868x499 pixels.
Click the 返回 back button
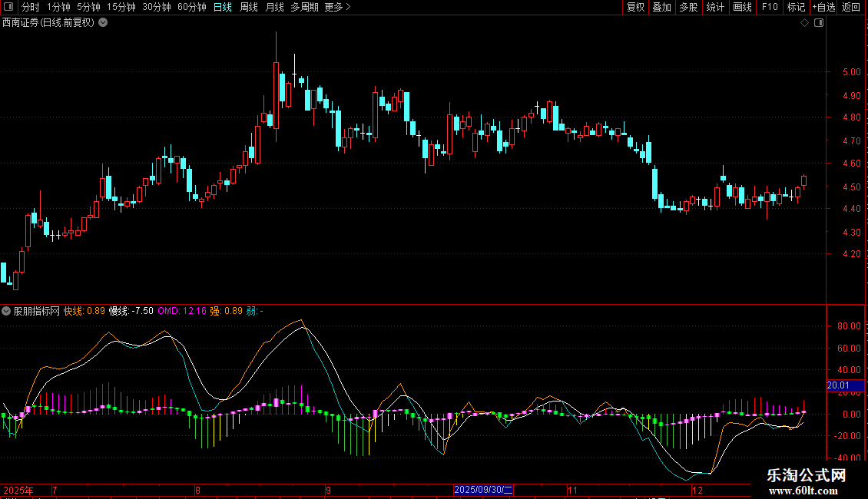(x=851, y=8)
